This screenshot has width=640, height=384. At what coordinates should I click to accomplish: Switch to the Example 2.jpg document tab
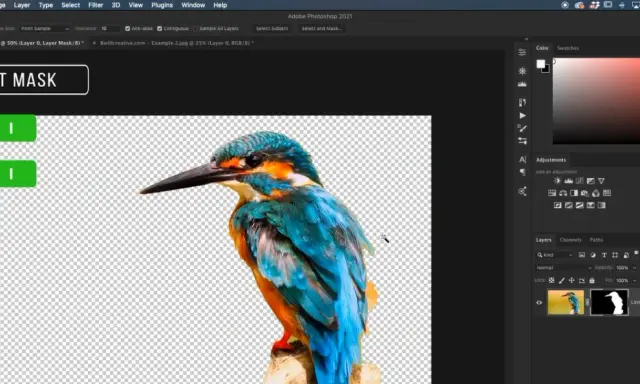click(176, 43)
